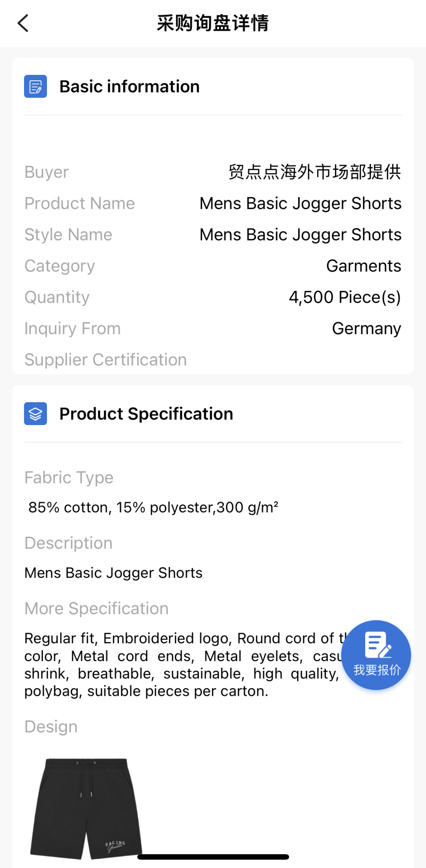Select the Product Specification section header
This screenshot has width=426, height=868.
click(146, 414)
